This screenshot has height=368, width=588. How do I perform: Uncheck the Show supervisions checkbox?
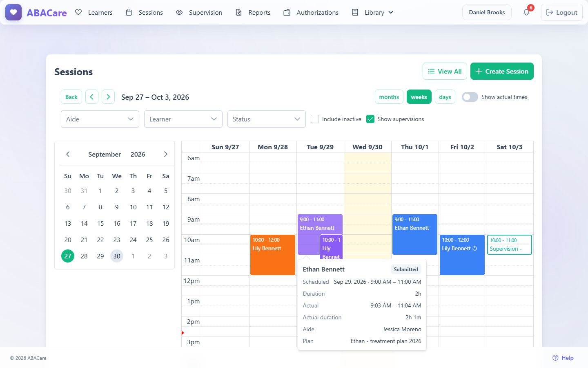coord(370,119)
